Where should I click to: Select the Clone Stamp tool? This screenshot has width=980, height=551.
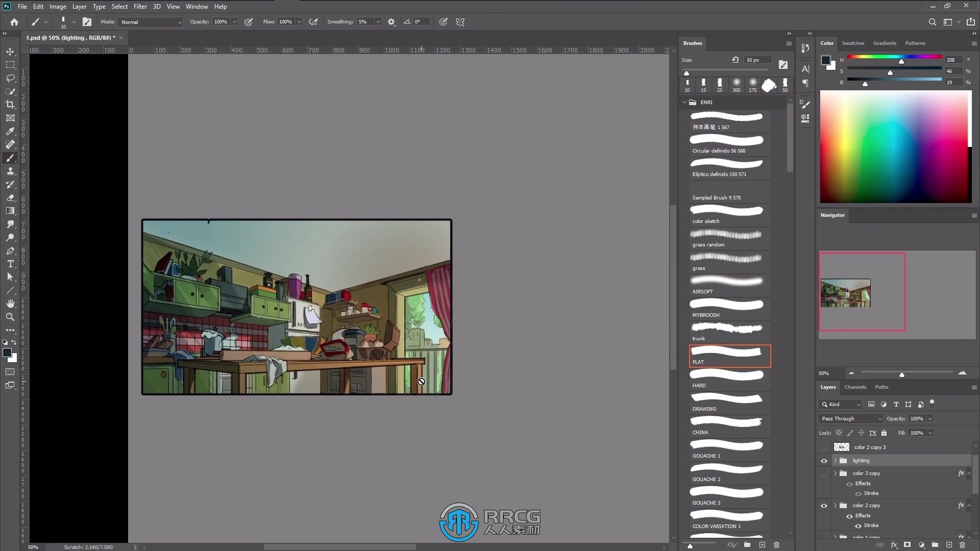[10, 171]
